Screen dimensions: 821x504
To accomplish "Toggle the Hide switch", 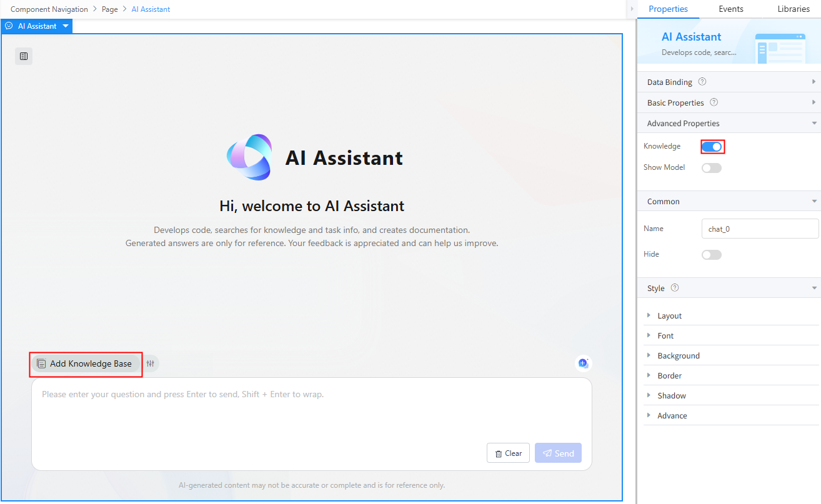I will (x=712, y=254).
